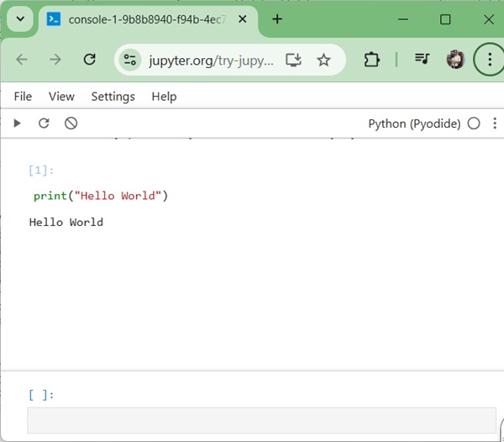Viewport: 504px width, 442px height.
Task: Open the Settings menu
Action: tap(113, 97)
